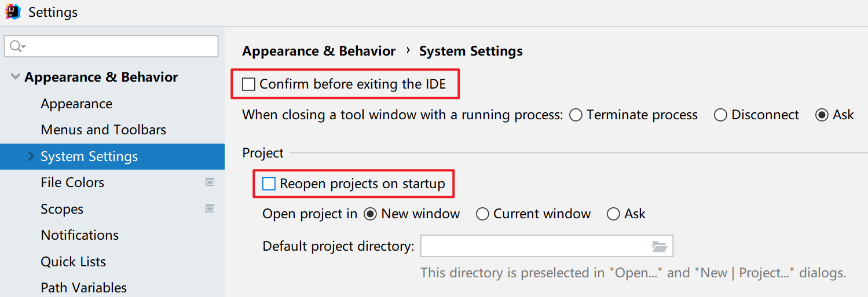Expand the System Settings tree node
868x297 pixels.
point(31,157)
